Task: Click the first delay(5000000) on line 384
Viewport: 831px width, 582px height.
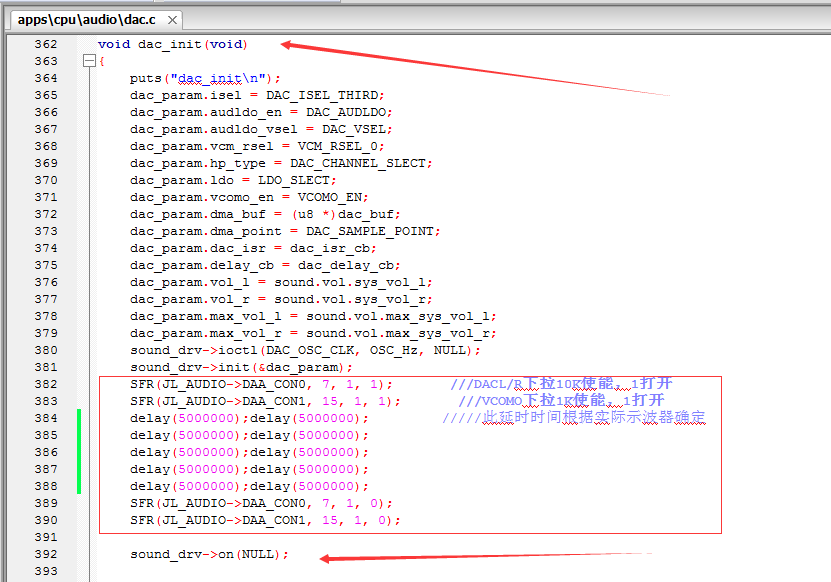Action: tap(185, 418)
